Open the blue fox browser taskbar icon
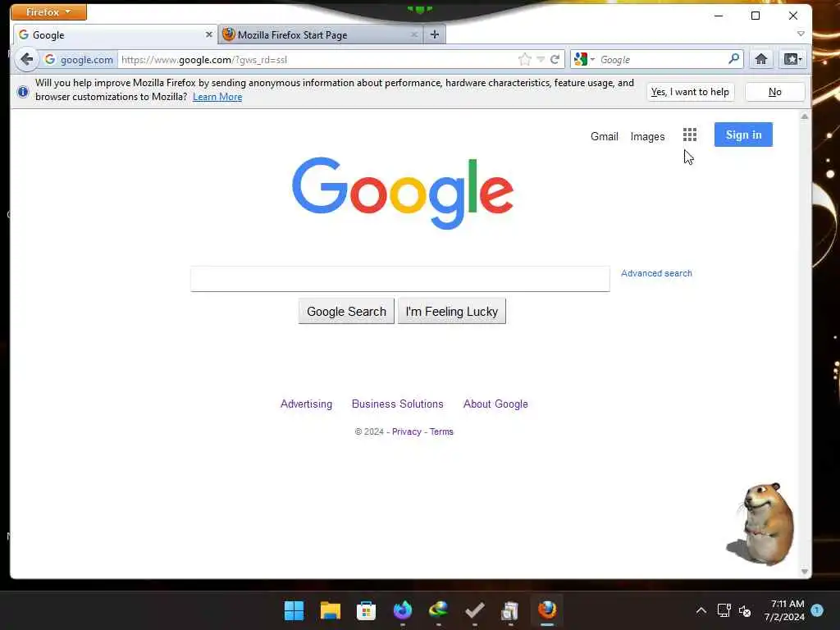840x630 pixels. click(402, 610)
